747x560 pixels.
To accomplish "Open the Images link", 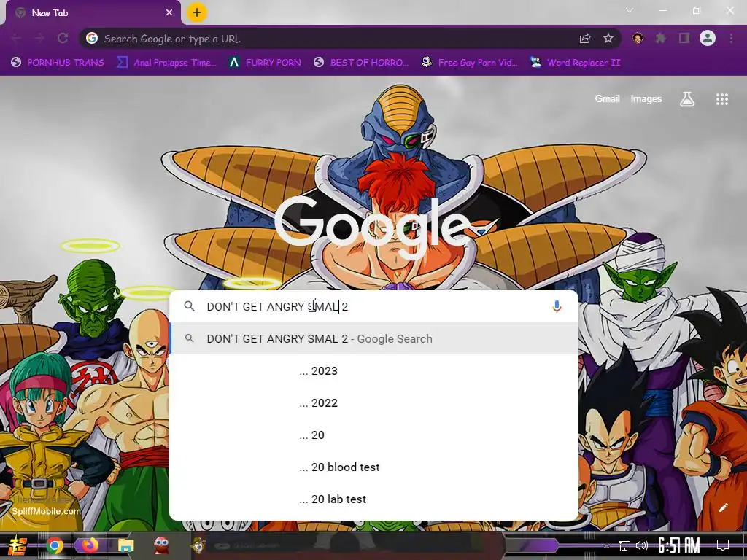I will pos(646,98).
